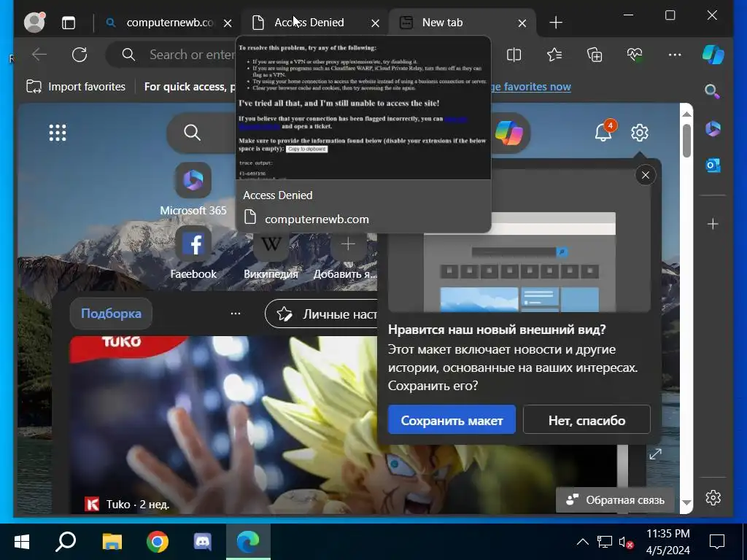Open sidebar Outlook icon
The width and height of the screenshot is (747, 560).
tap(713, 166)
